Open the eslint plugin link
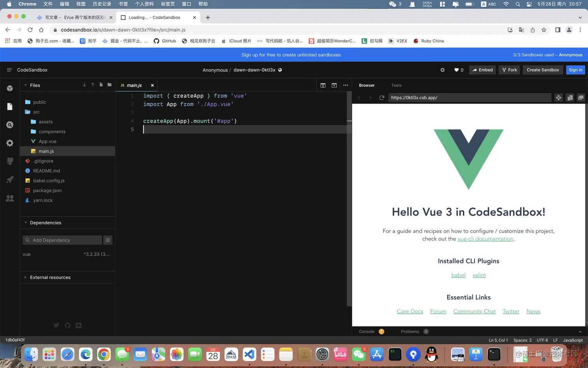The width and height of the screenshot is (588, 368). click(x=479, y=275)
